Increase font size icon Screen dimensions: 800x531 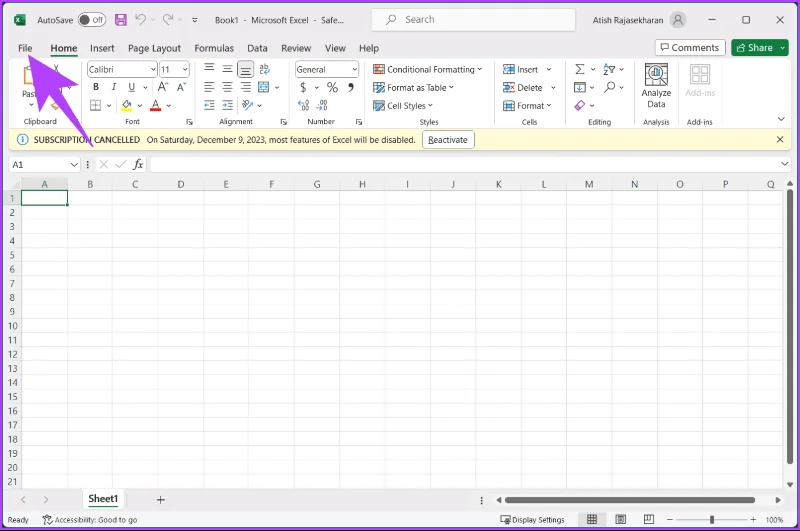(x=163, y=87)
